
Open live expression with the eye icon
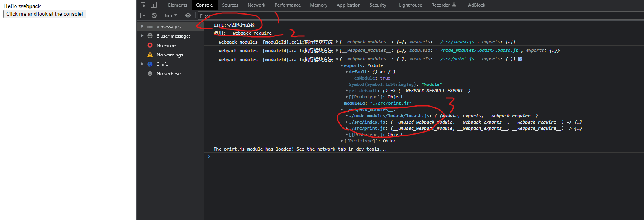pyautogui.click(x=188, y=16)
